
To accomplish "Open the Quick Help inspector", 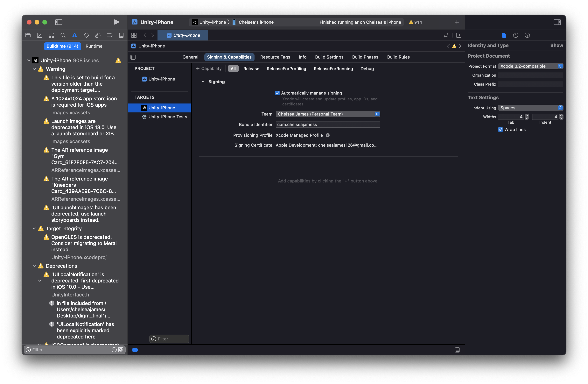I will (x=527, y=35).
